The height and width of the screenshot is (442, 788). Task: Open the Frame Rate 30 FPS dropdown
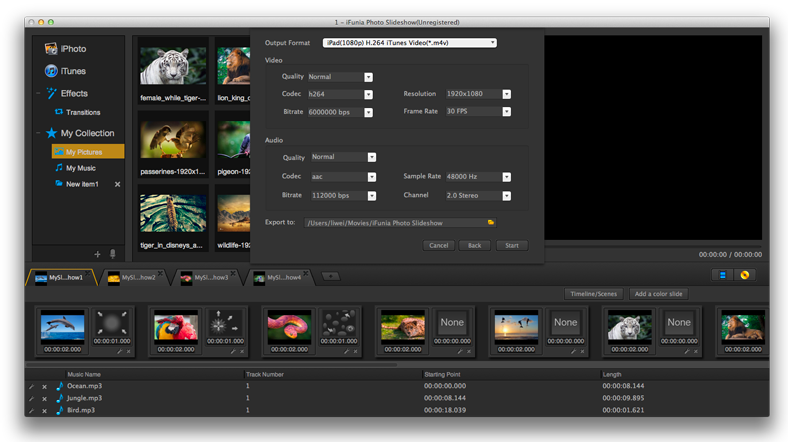507,112
